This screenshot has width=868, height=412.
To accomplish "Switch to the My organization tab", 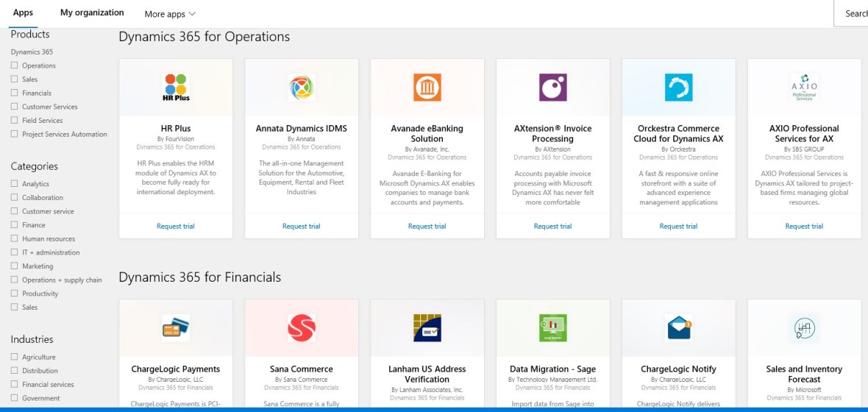I will point(92,13).
